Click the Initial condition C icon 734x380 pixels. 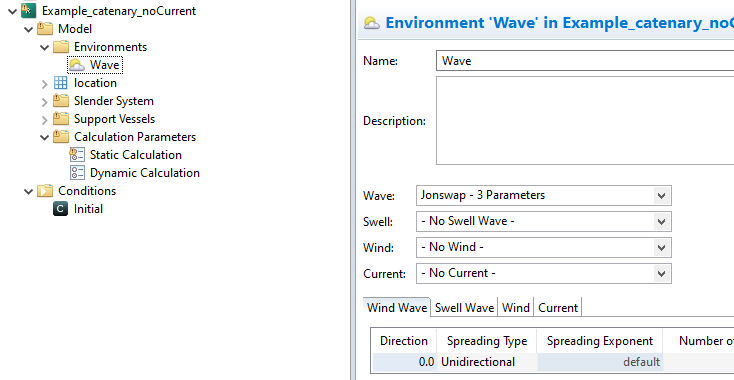[61, 209]
